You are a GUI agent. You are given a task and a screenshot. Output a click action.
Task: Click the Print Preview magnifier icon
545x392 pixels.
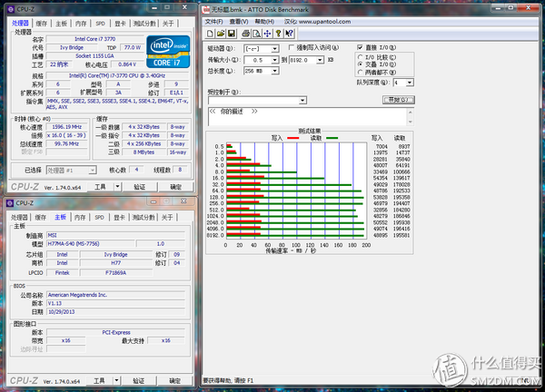(x=256, y=34)
